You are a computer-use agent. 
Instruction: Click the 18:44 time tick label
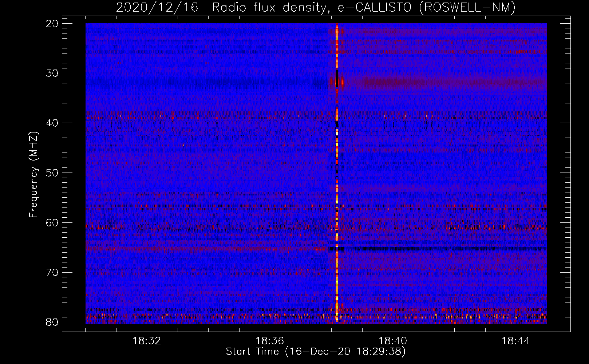coord(516,341)
